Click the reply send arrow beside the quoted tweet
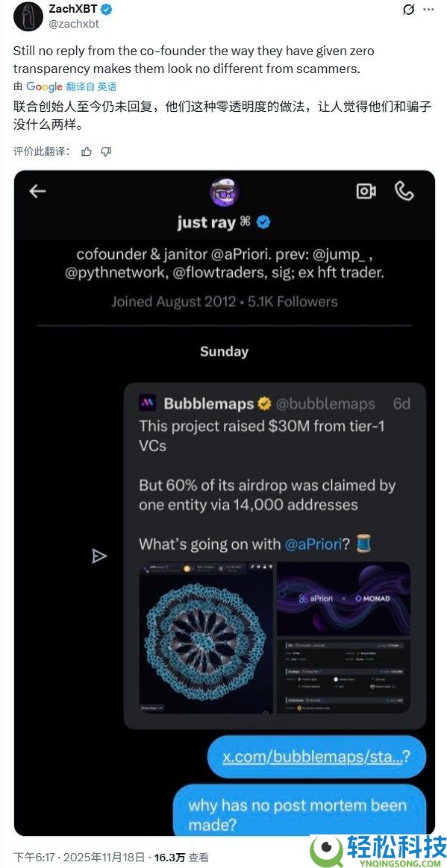447x868 pixels. (98, 556)
